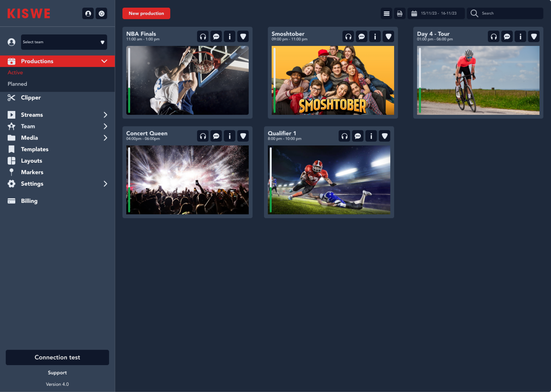Click the Billing card icon in sidebar
Screen dimensions: 551x392
click(11, 201)
